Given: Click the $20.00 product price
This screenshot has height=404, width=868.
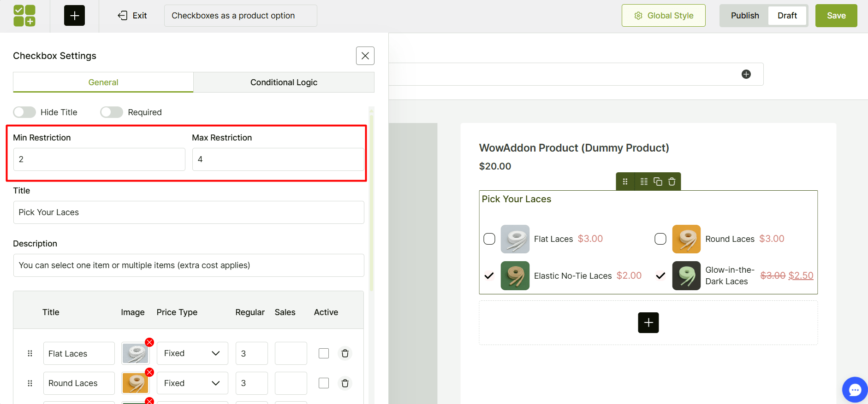Looking at the screenshot, I should coord(495,166).
